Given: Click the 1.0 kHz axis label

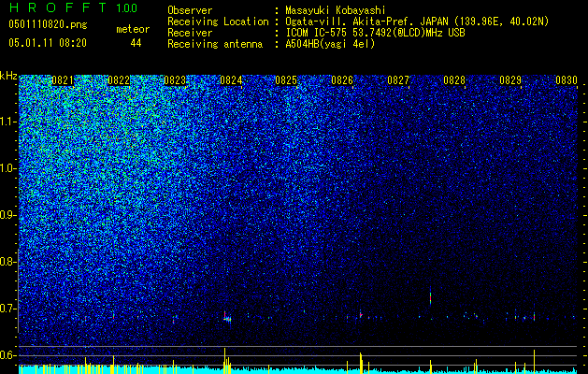Looking at the screenshot, I should coord(8,168).
